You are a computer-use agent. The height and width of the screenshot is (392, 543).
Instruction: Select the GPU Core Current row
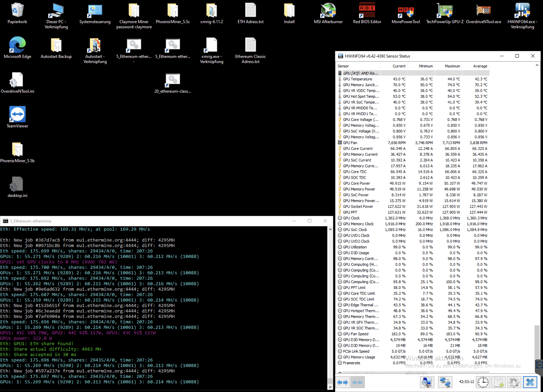click(x=413, y=149)
